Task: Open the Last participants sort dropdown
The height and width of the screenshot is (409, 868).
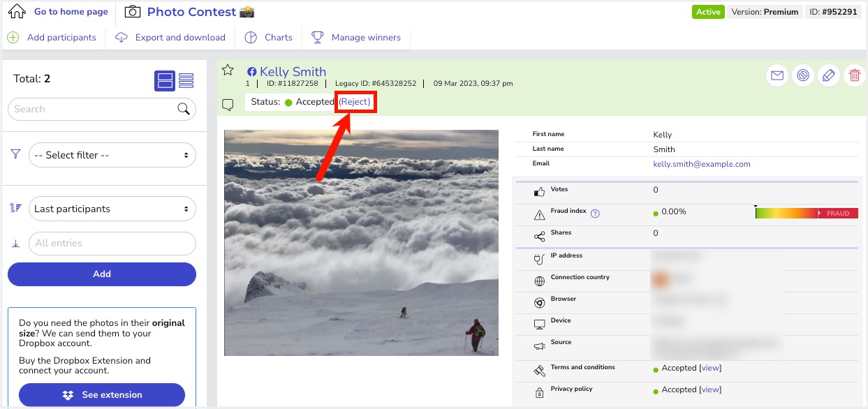Action: [x=112, y=209]
